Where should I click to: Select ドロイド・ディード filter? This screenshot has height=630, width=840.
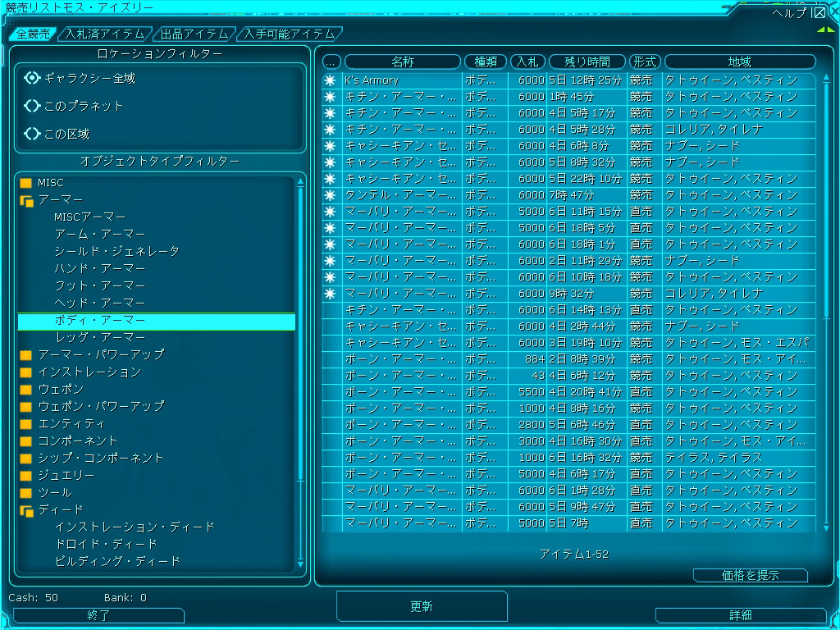point(106,545)
